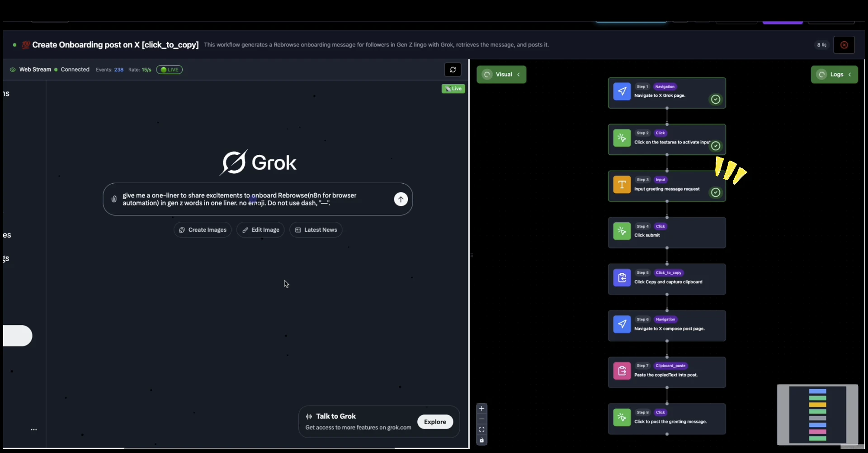
Task: Click the Edit Image button
Action: (260, 230)
